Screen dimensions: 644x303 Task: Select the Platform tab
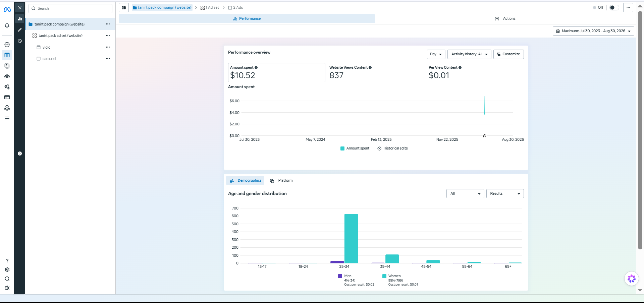point(281,181)
